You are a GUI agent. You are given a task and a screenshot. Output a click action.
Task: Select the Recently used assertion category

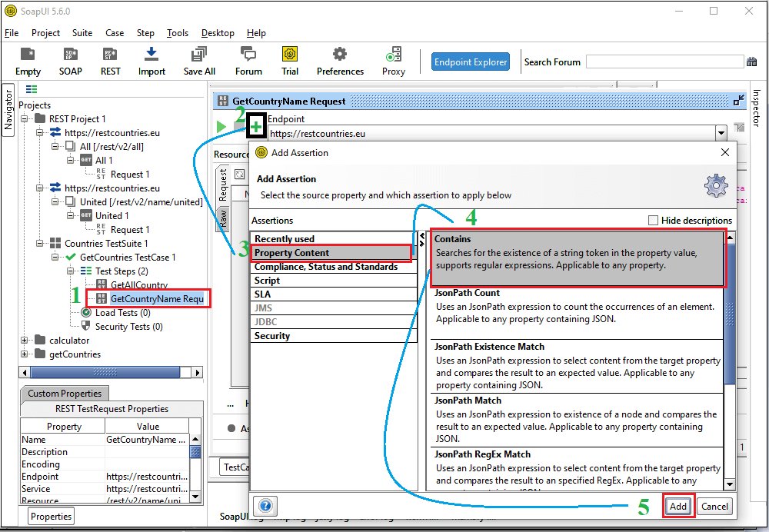pos(334,239)
